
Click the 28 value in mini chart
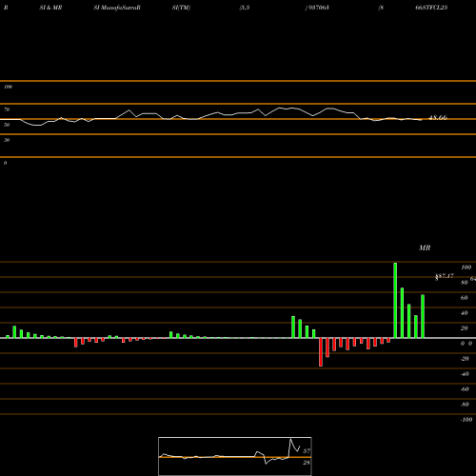tap(307, 463)
